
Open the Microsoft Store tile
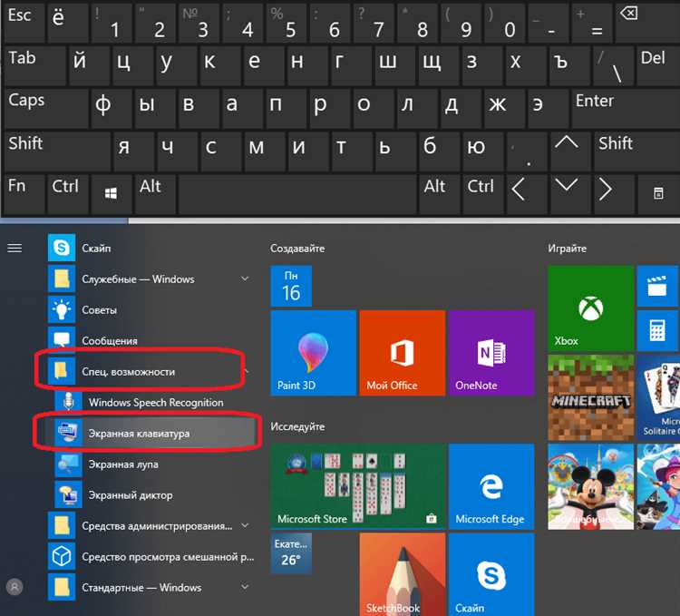(x=357, y=485)
